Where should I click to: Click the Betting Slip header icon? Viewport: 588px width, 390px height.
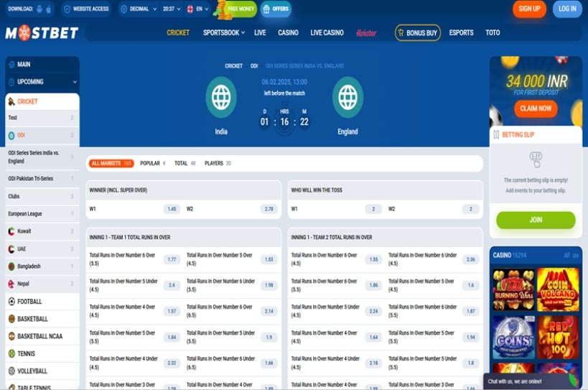(496, 134)
